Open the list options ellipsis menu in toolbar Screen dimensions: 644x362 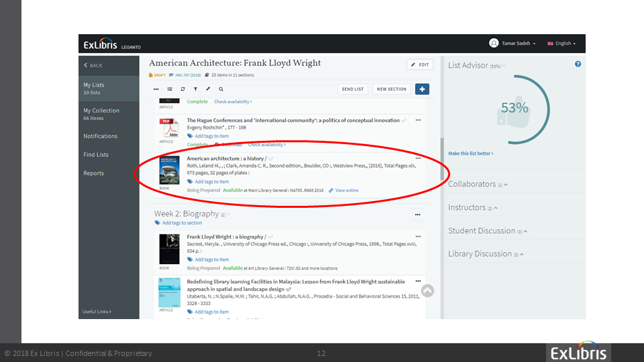click(156, 89)
